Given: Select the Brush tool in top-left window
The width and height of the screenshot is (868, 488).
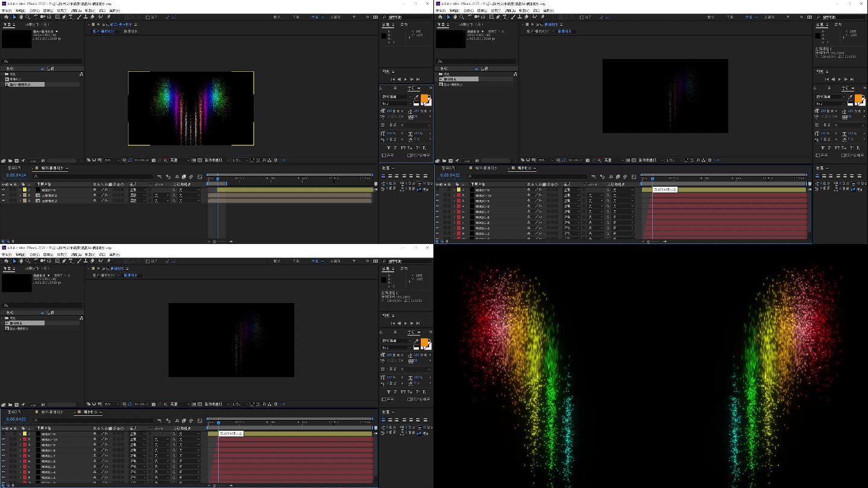Looking at the screenshot, I should coord(78,17).
